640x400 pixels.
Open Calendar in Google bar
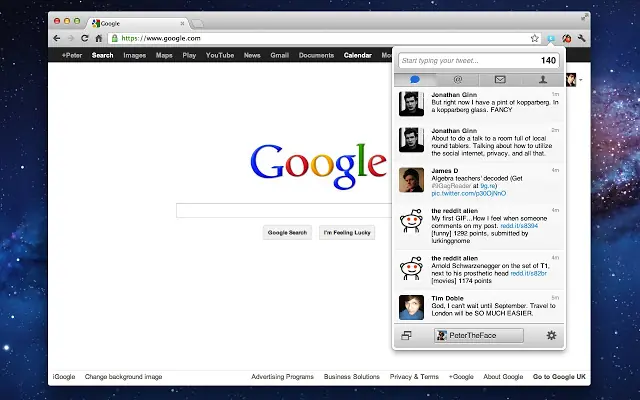point(358,55)
